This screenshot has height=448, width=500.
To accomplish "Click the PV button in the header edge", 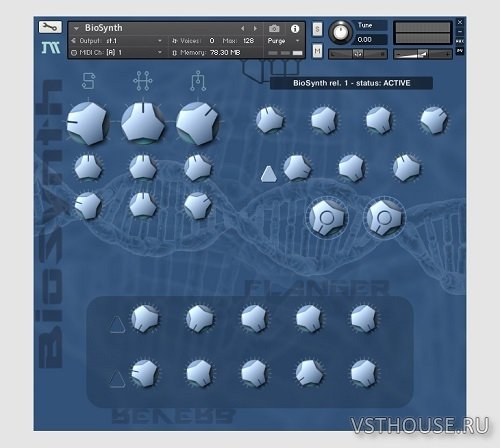I will pyautogui.click(x=460, y=51).
